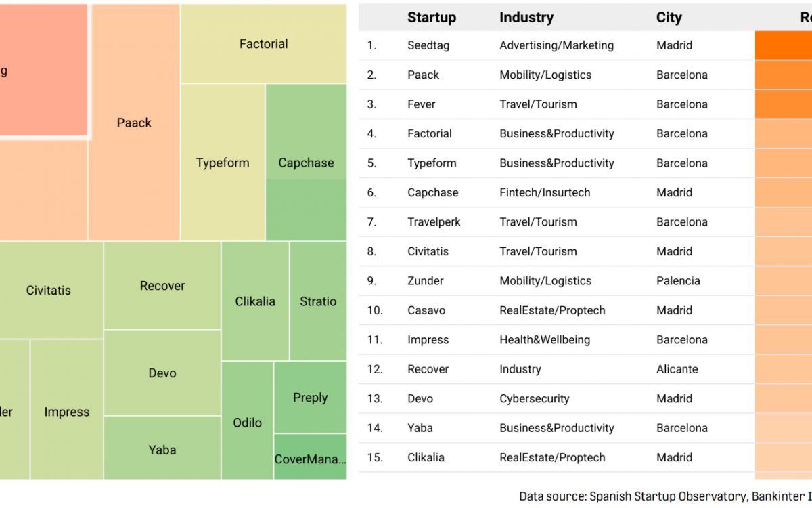Select the Recover treemap block
Image resolution: width=812 pixels, height=508 pixels.
[x=162, y=286]
